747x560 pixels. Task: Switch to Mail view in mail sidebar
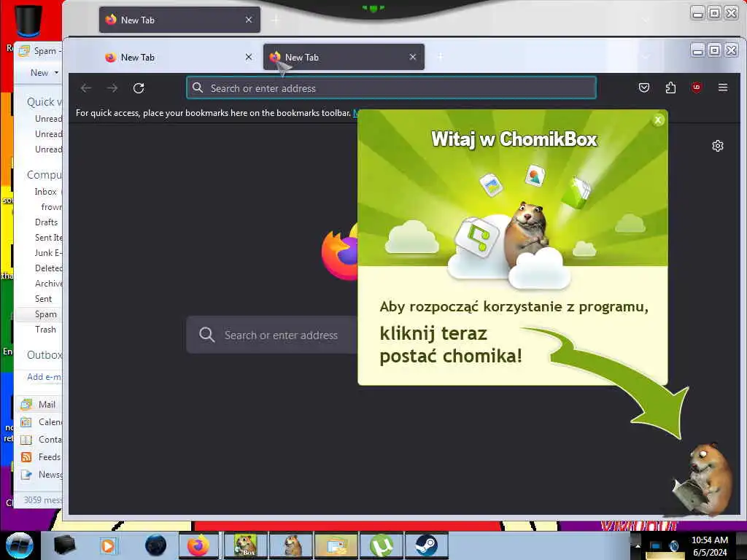pos(39,404)
